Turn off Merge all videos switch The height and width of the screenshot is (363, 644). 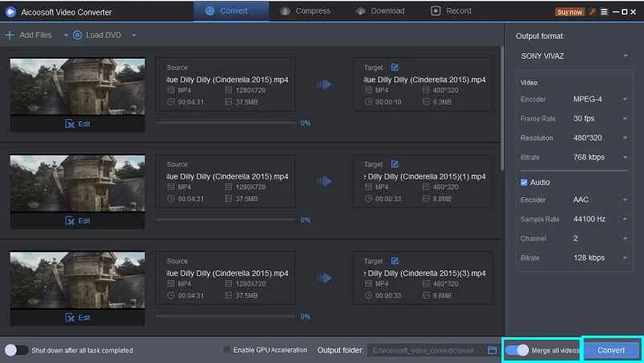[518, 350]
